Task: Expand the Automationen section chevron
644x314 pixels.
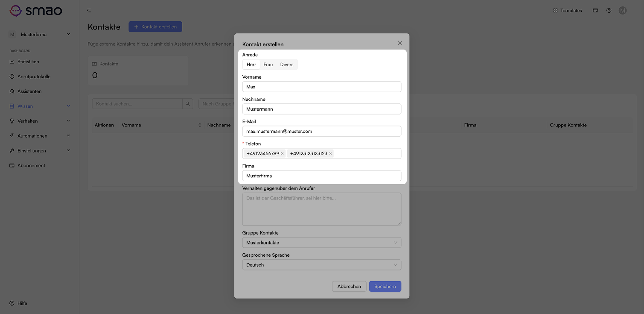Action: 68,136
